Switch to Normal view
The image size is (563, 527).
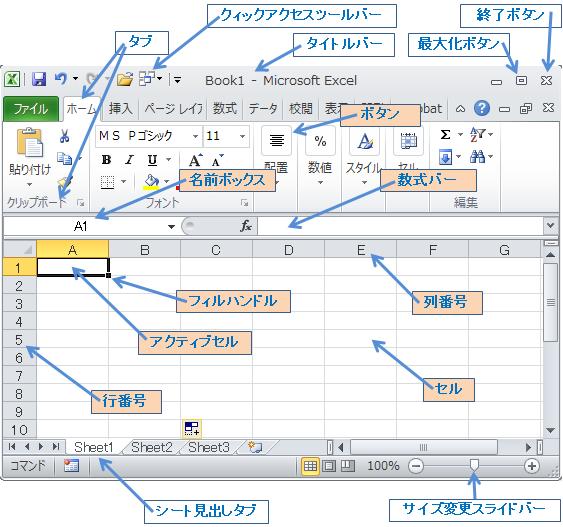pyautogui.click(x=310, y=466)
